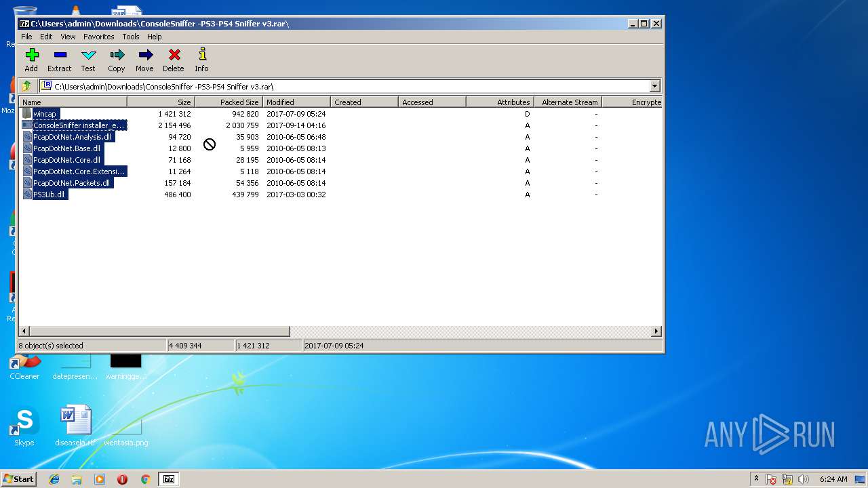Click the 8 object(s) selected status
The width and height of the screenshot is (868, 488).
(51, 346)
